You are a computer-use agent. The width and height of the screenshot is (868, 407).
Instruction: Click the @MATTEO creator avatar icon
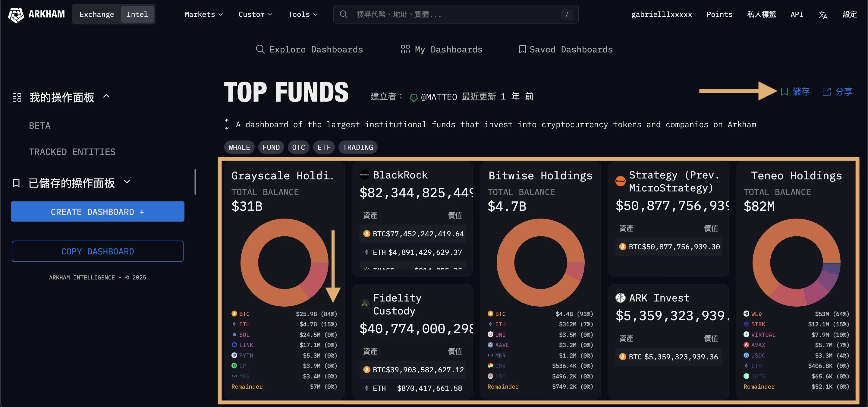414,97
